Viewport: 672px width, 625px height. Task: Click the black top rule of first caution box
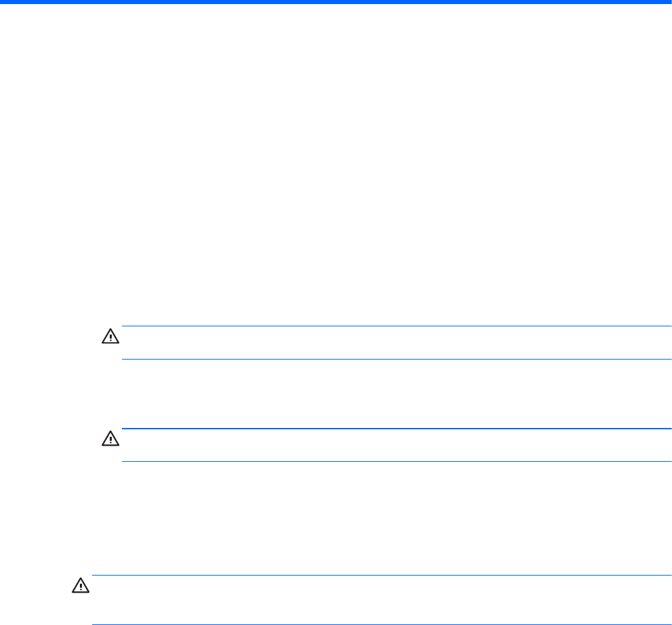pos(392,326)
